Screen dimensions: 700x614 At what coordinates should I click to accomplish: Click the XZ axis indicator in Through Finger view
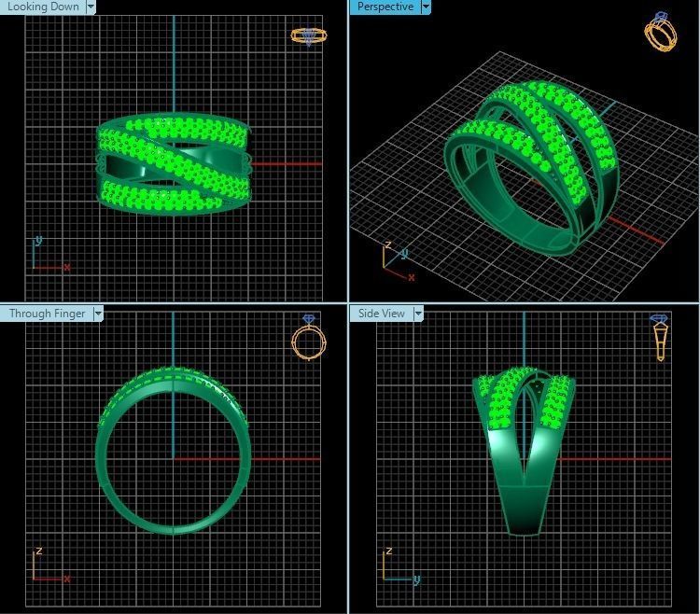pos(51,565)
